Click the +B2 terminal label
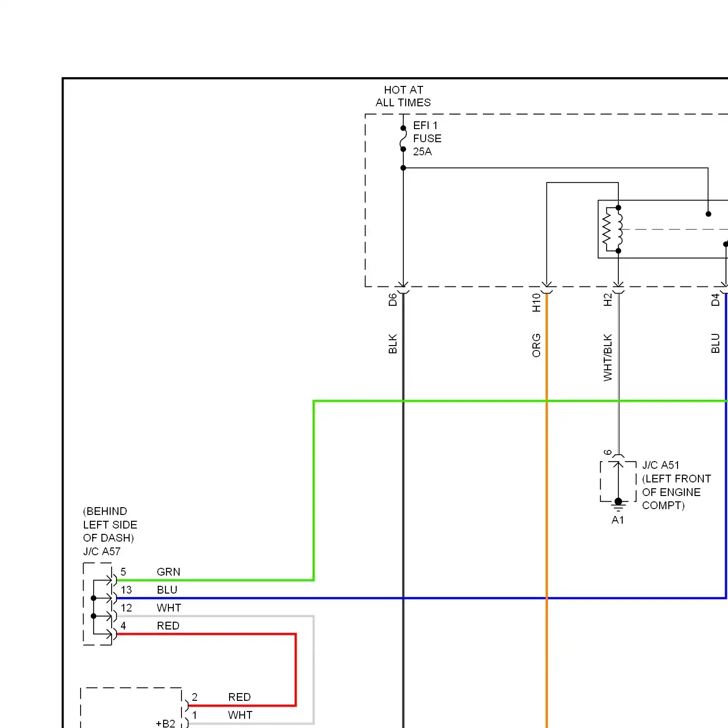The image size is (728, 728). pos(165,723)
